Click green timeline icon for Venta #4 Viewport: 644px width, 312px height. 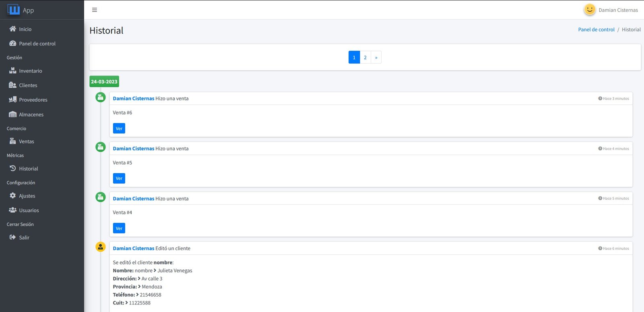click(101, 197)
